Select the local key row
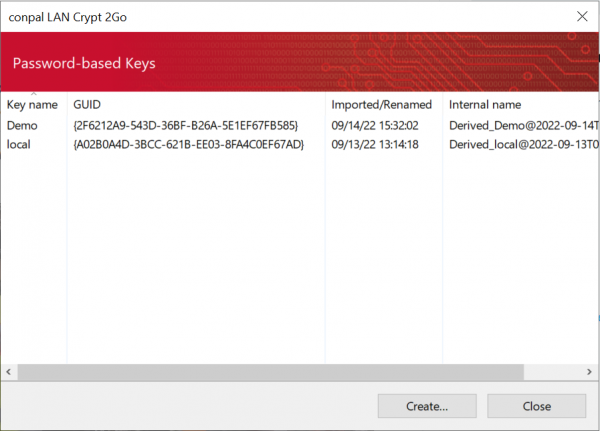This screenshot has width=600, height=431. tap(300, 144)
